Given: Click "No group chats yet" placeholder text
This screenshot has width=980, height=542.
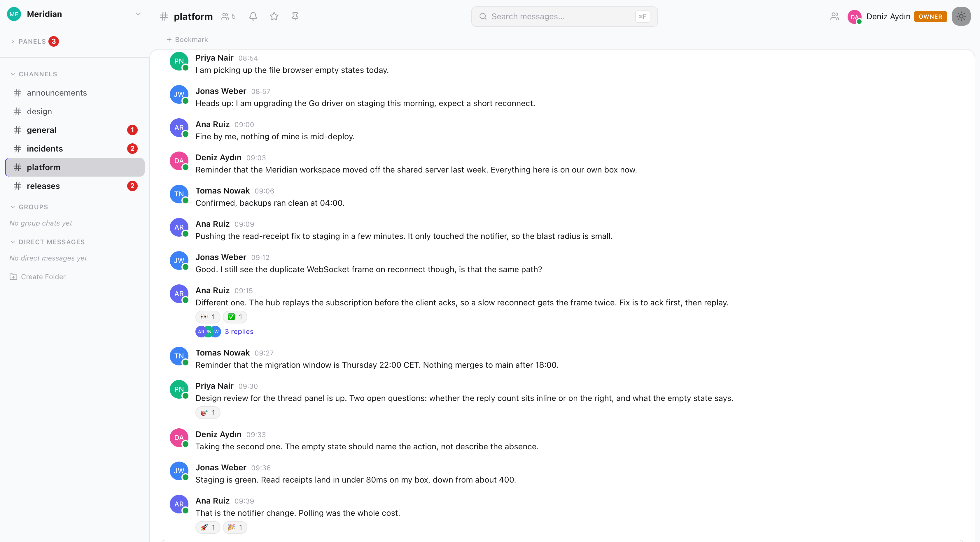Looking at the screenshot, I should tap(41, 223).
